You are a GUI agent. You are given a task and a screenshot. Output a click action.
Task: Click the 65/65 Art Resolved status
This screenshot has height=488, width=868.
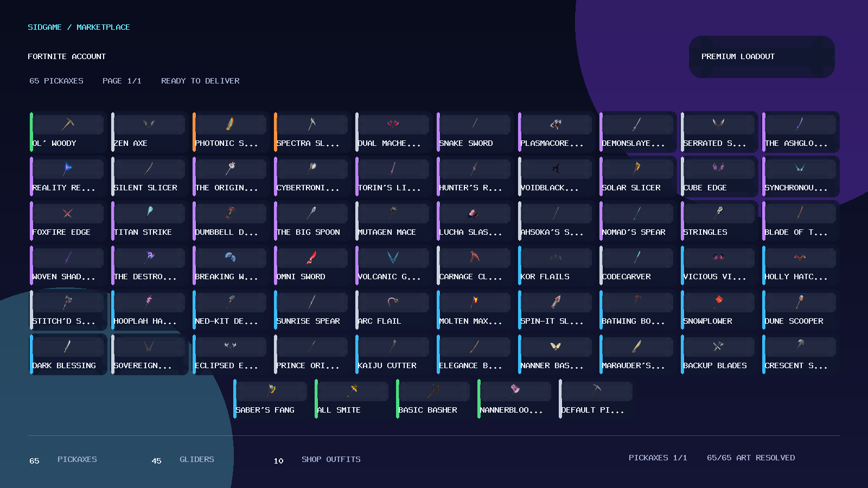[x=751, y=458]
